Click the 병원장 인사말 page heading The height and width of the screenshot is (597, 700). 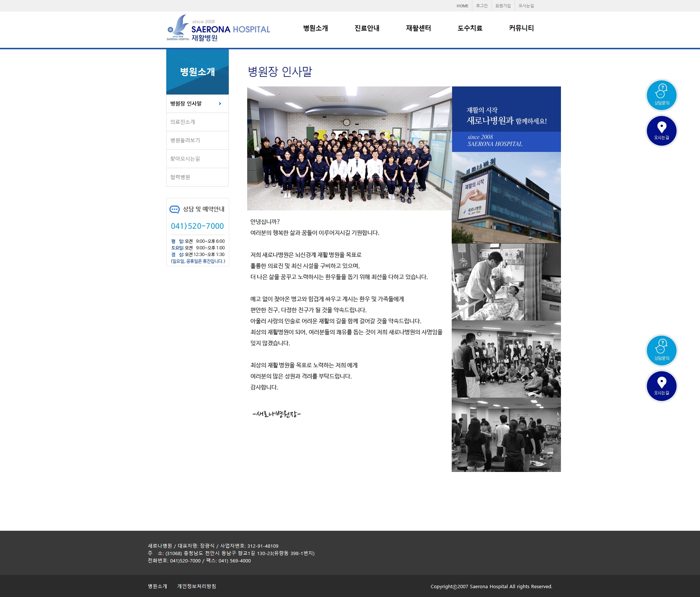pos(280,71)
